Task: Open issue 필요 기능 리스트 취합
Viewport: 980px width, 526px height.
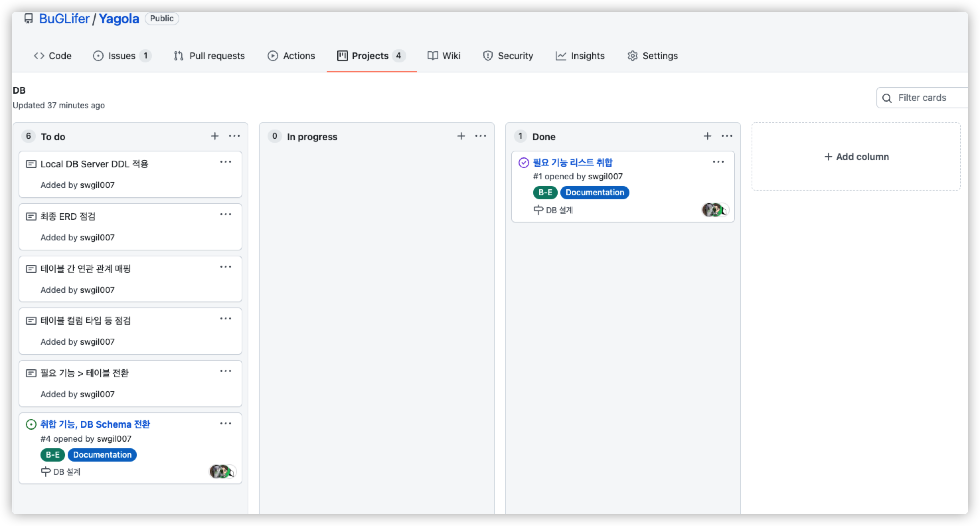Action: [573, 162]
